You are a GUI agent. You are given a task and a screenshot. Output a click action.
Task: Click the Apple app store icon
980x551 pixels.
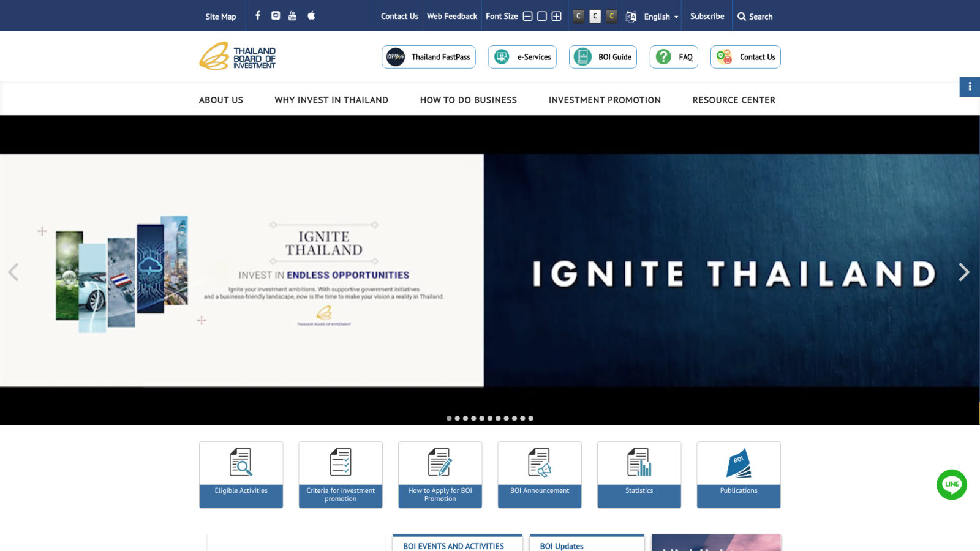[x=311, y=15]
